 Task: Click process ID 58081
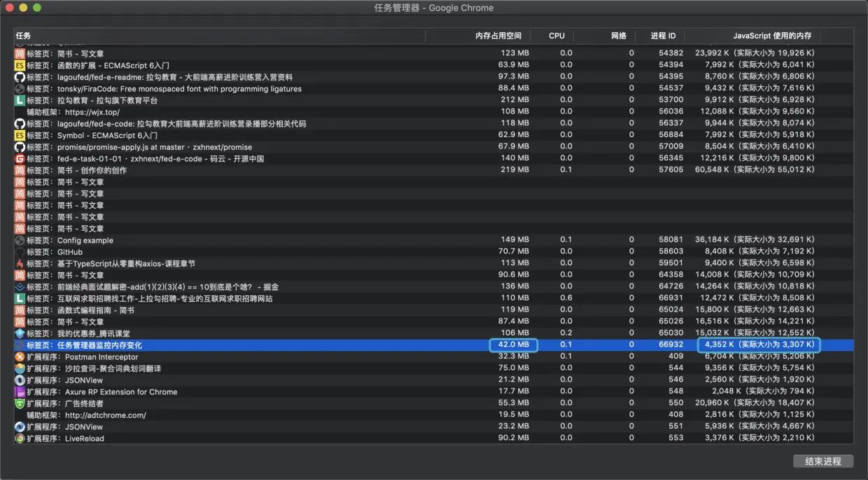[671, 240]
